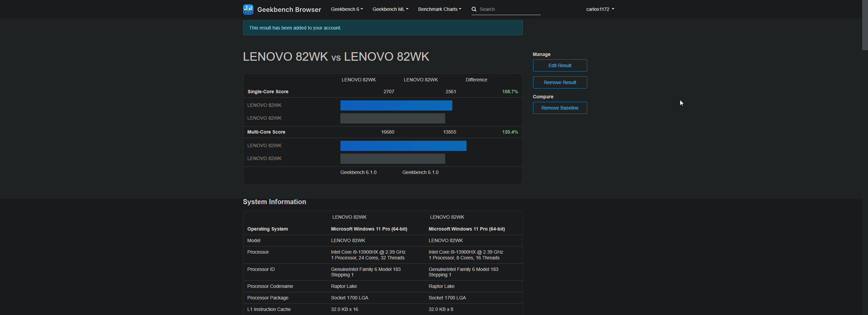Click the blue Single-Core score bar
The width and height of the screenshot is (868, 315).
pyautogui.click(x=396, y=105)
